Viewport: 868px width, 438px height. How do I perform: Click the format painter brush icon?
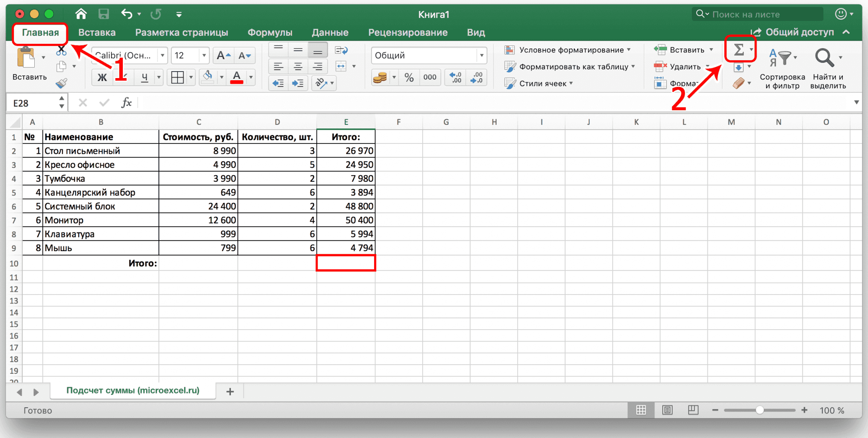[x=61, y=83]
